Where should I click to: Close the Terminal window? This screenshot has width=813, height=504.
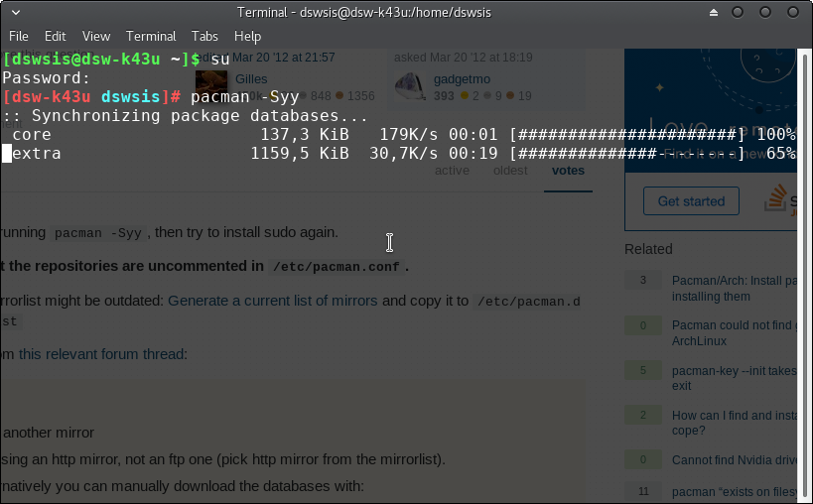click(x=792, y=12)
